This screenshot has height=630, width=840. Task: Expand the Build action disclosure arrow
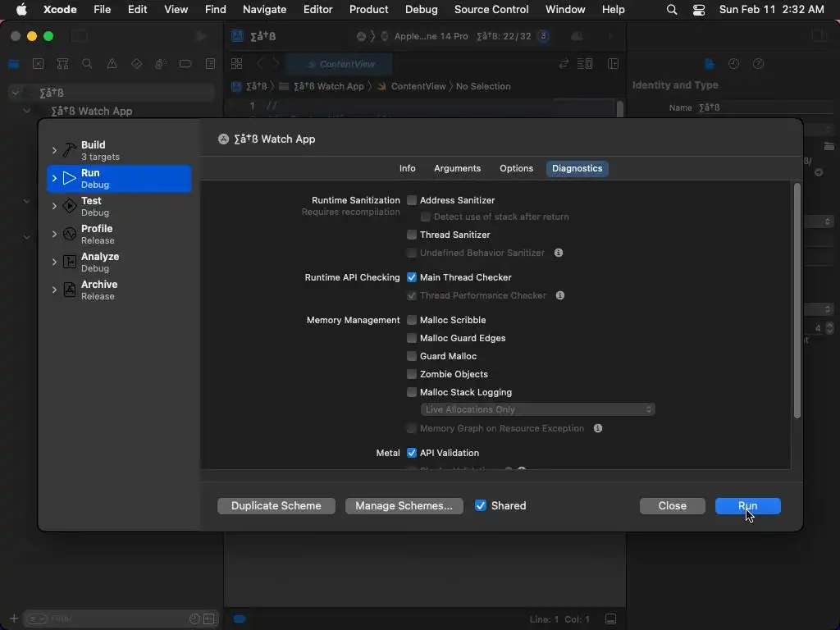pyautogui.click(x=54, y=151)
